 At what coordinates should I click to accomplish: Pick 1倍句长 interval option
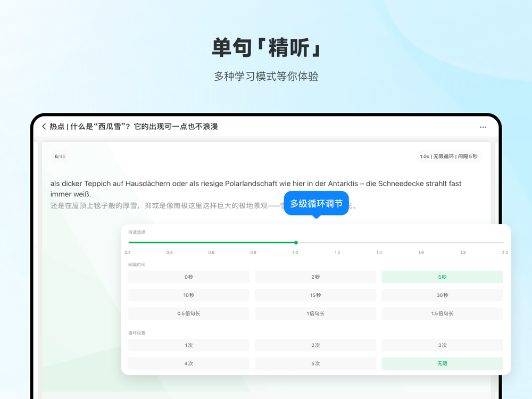[x=315, y=313]
